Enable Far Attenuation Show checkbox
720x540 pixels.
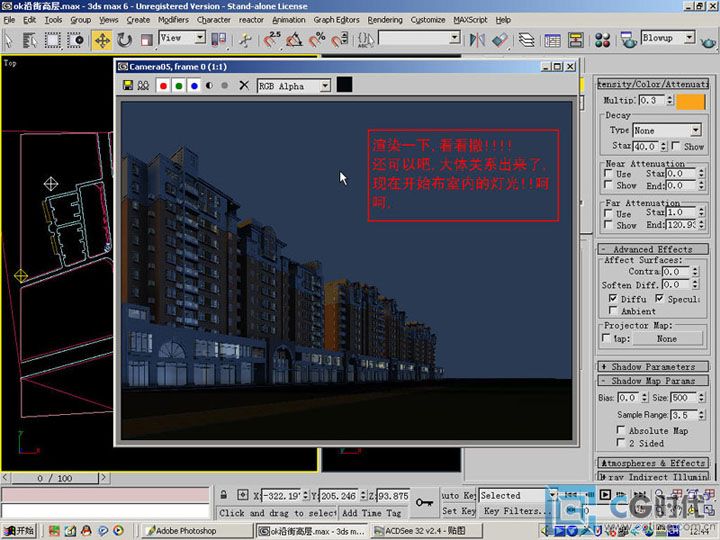pos(608,225)
